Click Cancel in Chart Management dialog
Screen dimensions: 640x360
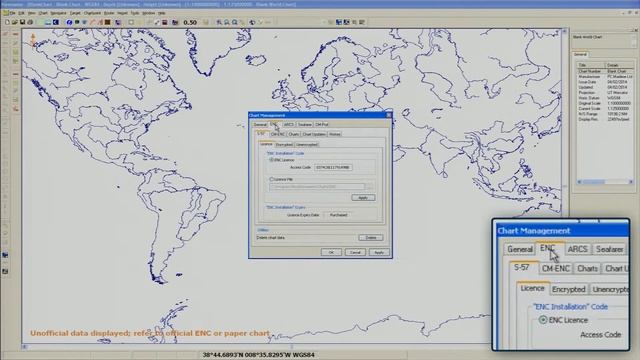(355, 252)
